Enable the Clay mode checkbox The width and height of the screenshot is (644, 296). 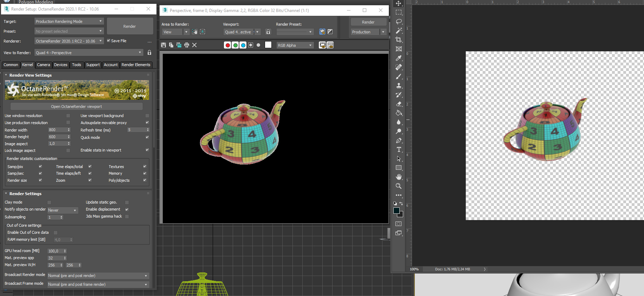49,202
